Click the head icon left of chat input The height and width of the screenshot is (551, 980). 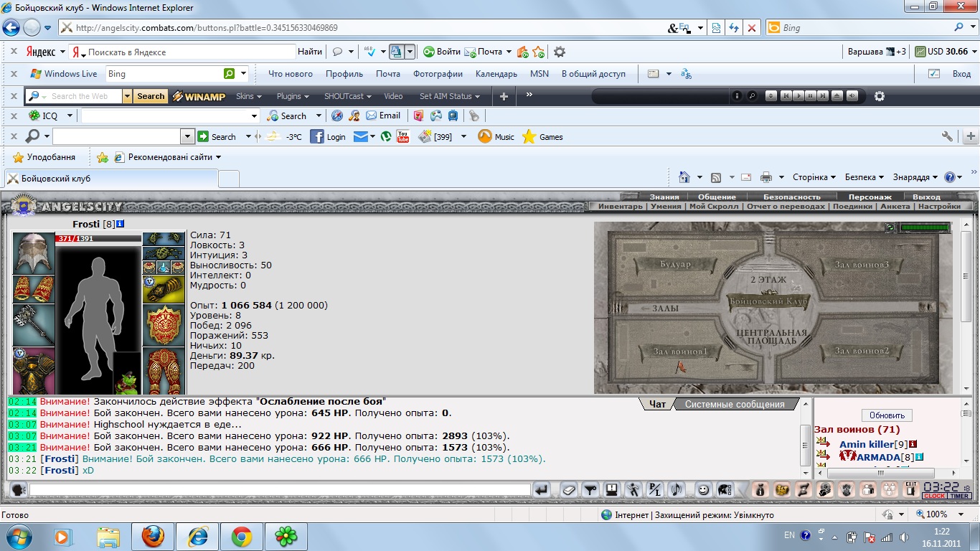tap(19, 490)
